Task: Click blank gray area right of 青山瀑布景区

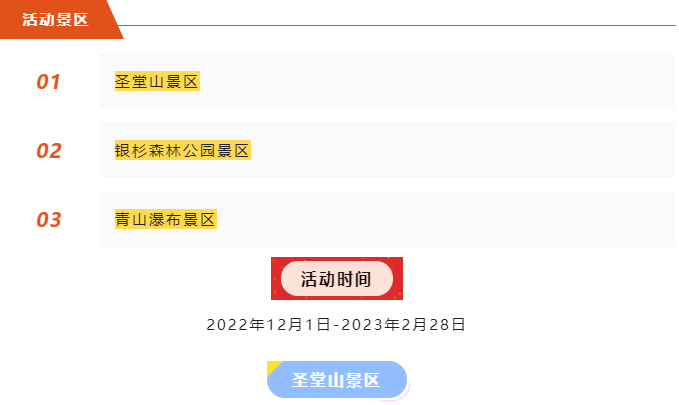Action: pos(450,220)
